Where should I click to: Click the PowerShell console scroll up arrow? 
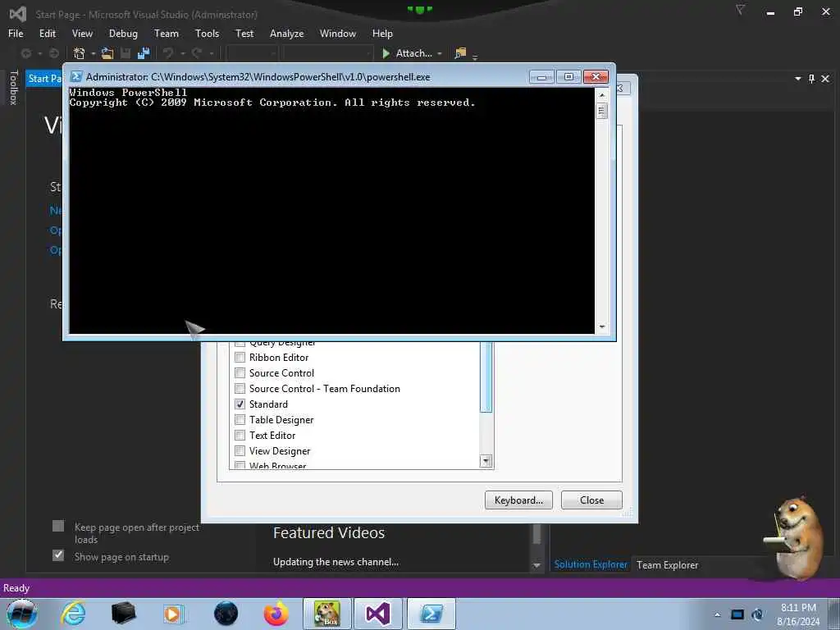pyautogui.click(x=602, y=95)
